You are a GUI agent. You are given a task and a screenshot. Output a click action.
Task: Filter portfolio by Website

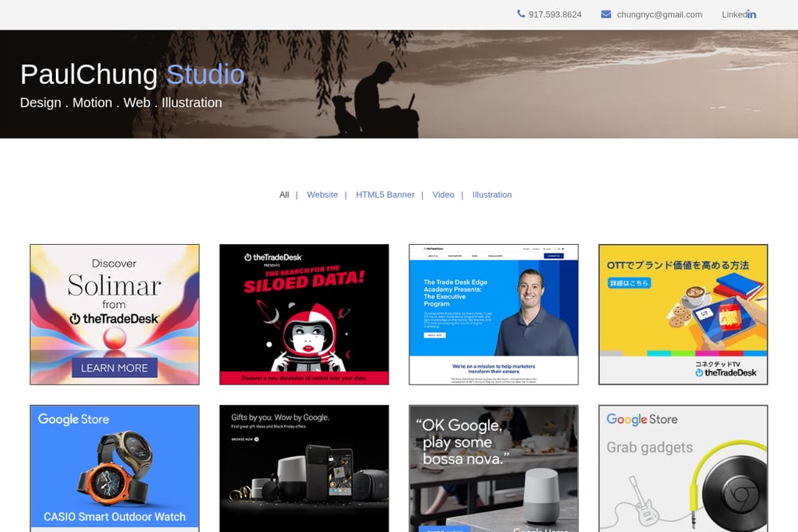tap(322, 195)
